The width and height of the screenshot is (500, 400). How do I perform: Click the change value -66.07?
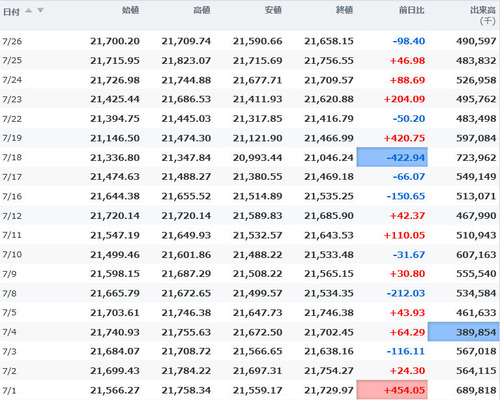tap(409, 177)
